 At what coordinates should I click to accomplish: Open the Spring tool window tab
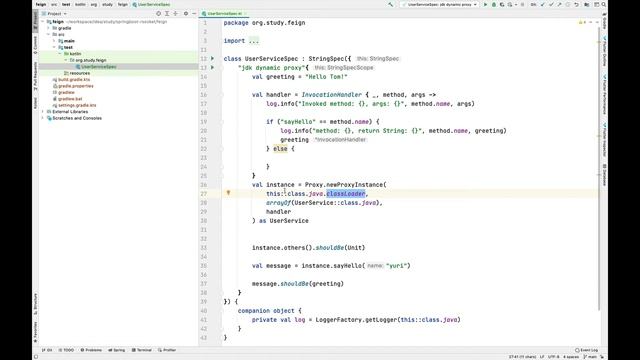pos(117,350)
